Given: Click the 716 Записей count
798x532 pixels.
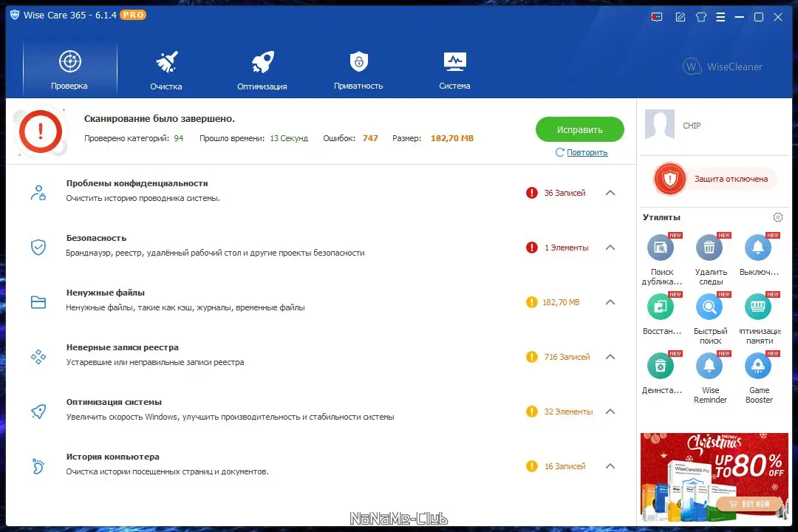Looking at the screenshot, I should [x=567, y=357].
